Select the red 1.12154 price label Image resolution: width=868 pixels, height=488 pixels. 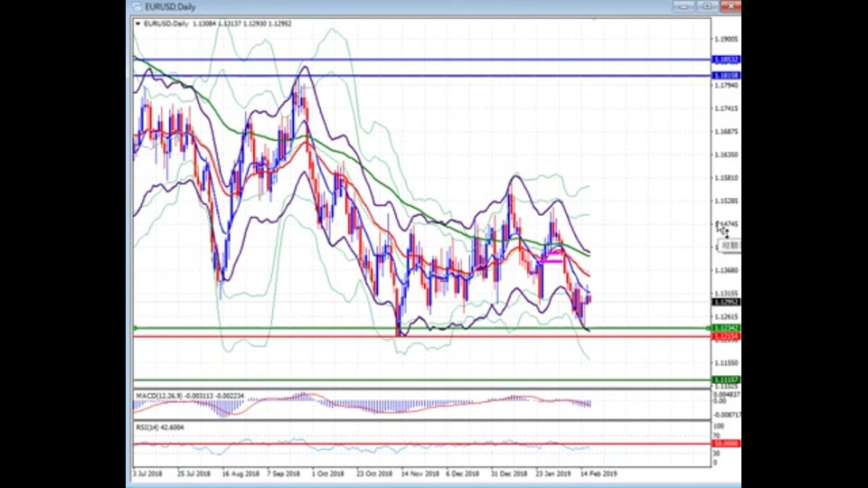(x=726, y=336)
